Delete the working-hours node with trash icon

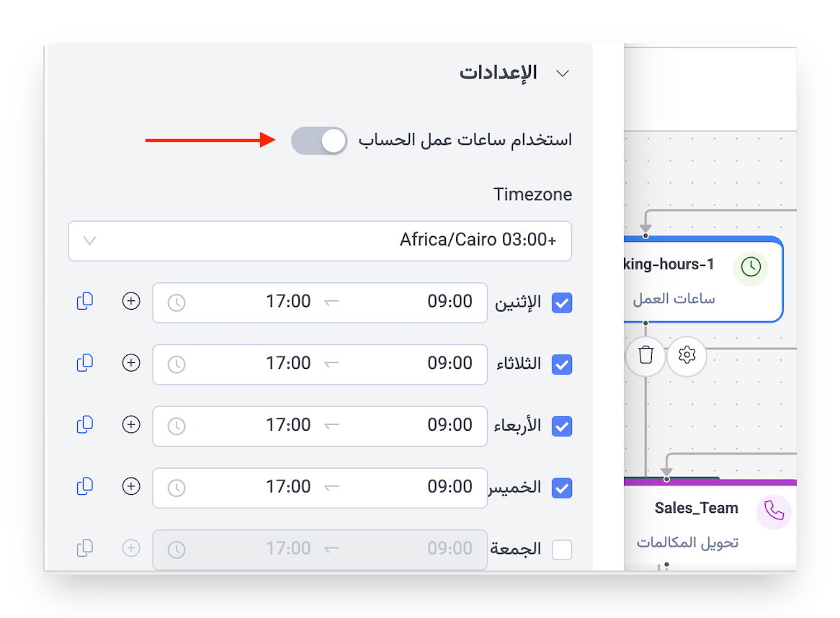click(645, 355)
